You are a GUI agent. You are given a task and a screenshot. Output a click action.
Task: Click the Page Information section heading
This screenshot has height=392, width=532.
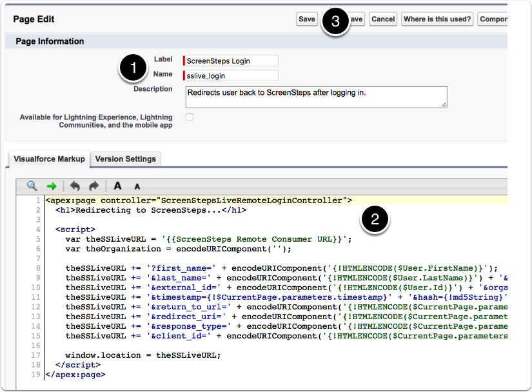(50, 41)
